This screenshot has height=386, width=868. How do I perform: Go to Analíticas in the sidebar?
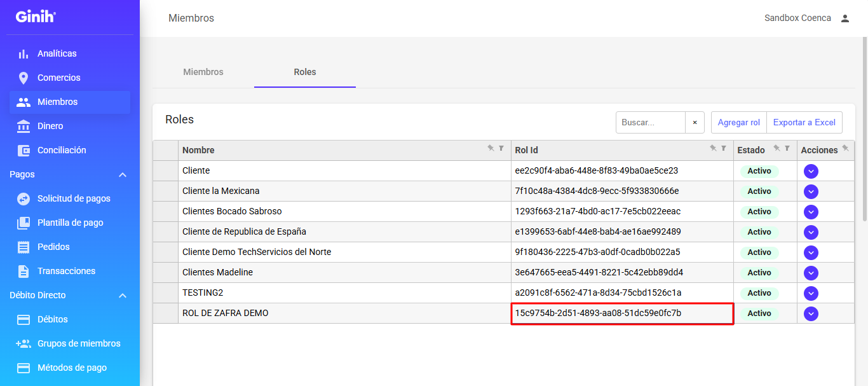click(x=70, y=53)
